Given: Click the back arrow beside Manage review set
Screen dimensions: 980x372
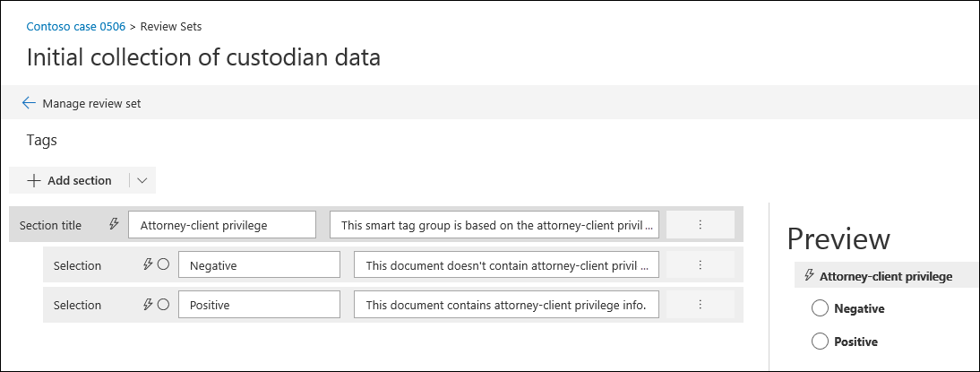Looking at the screenshot, I should tap(29, 103).
